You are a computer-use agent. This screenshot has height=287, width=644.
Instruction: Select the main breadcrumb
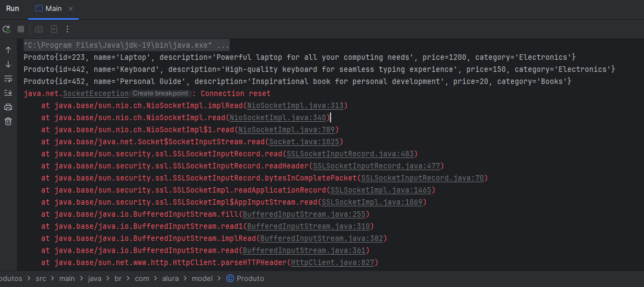point(66,279)
